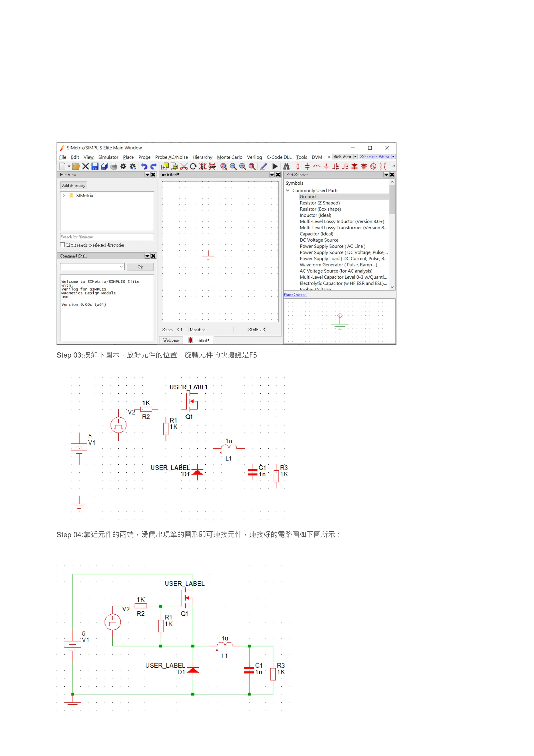The height and width of the screenshot is (756, 534).
Task: Click the Undo arrow icon
Action: 144,167
